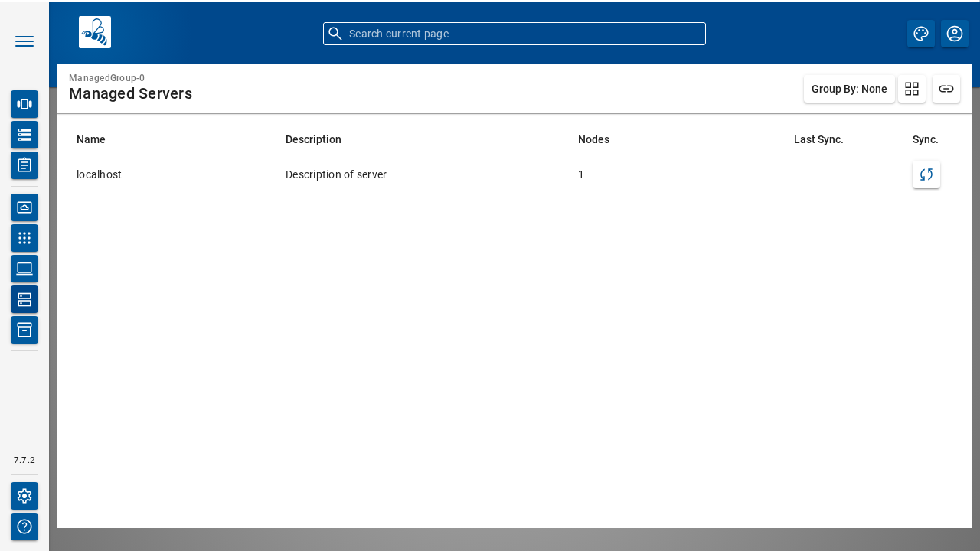Open the Help section

[x=24, y=527]
